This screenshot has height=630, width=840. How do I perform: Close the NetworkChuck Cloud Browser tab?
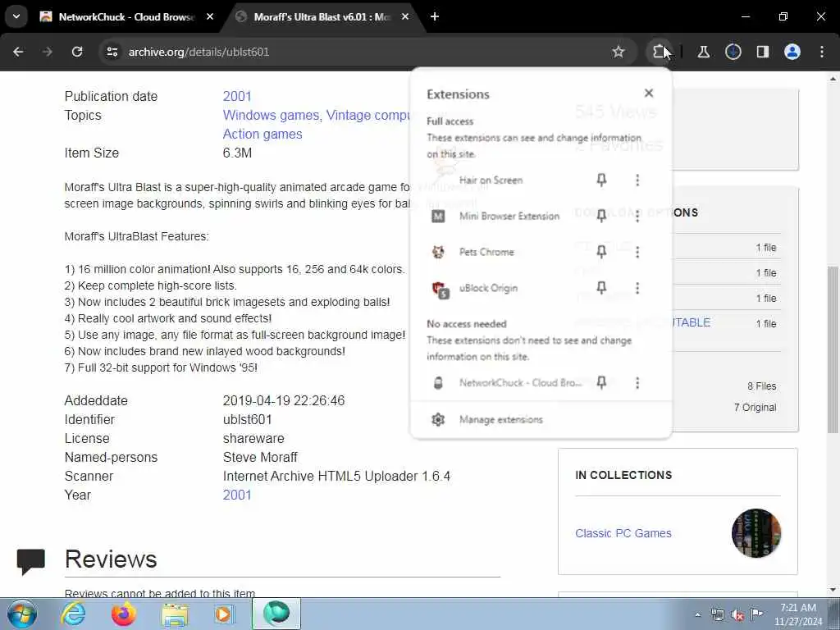[x=210, y=17]
